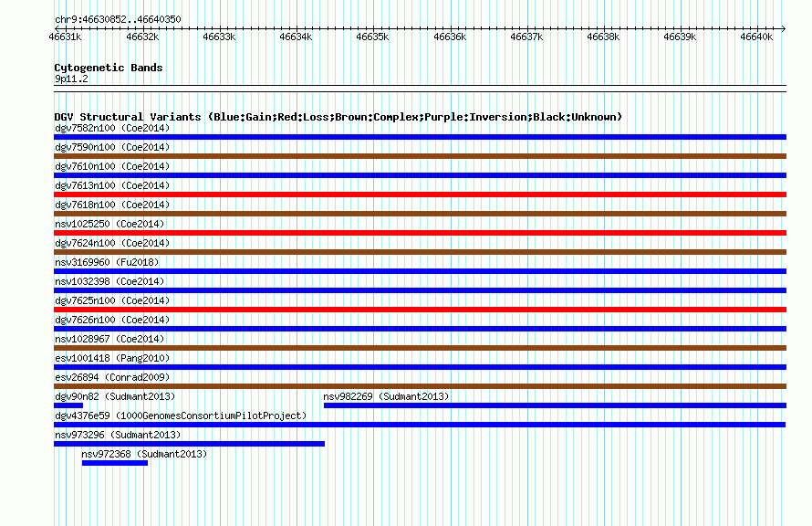The width and height of the screenshot is (812, 526).
Task: Click the brown complex bar under dgv7590n100
Action: pyautogui.click(x=420, y=156)
